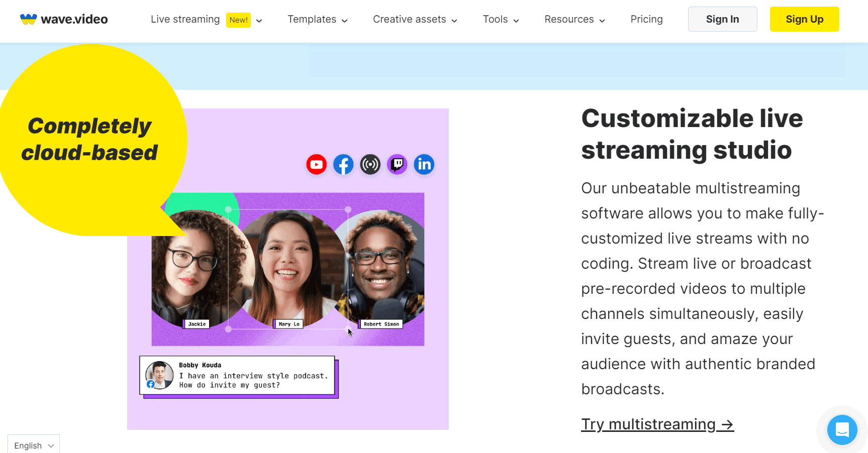Expand the Tools chevron arrow

pyautogui.click(x=516, y=21)
